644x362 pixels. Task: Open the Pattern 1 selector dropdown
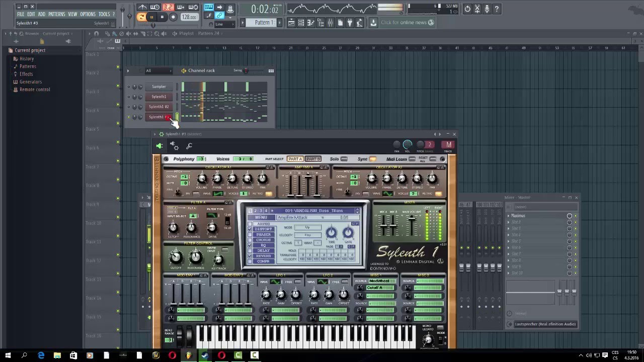pyautogui.click(x=263, y=23)
